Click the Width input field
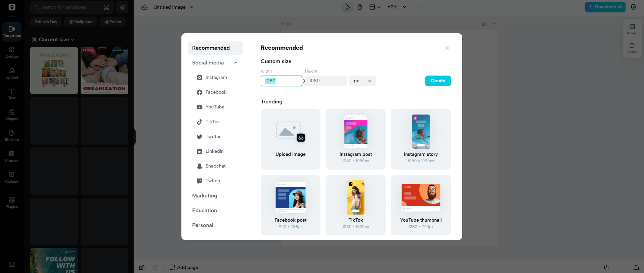The height and width of the screenshot is (273, 644). 282,81
